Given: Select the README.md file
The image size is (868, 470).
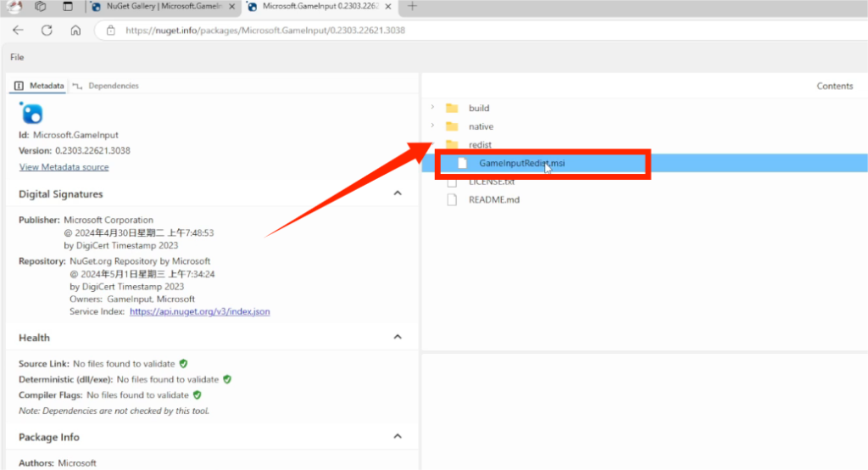Looking at the screenshot, I should pyautogui.click(x=493, y=200).
